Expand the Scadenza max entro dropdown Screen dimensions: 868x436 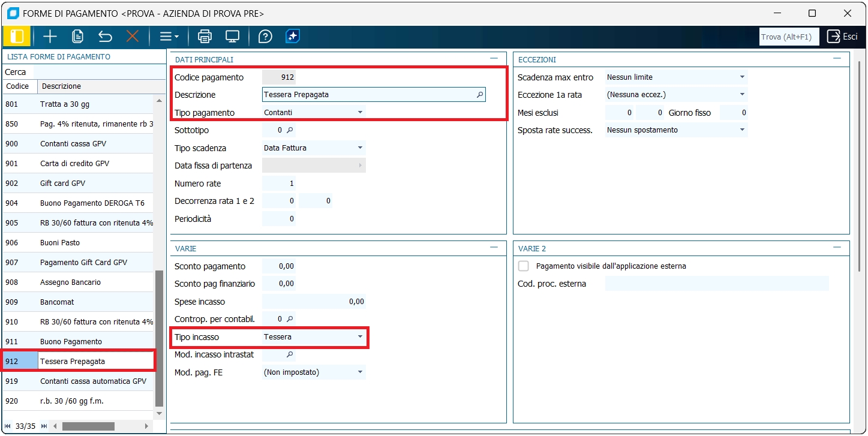click(x=741, y=77)
